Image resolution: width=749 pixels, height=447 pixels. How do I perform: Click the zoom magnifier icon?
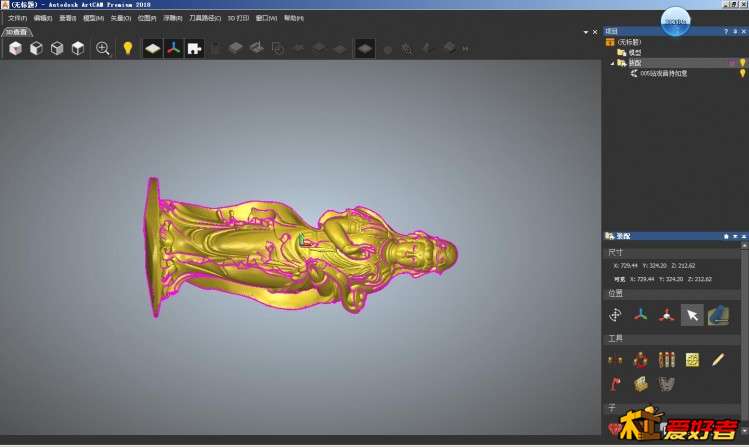click(103, 48)
